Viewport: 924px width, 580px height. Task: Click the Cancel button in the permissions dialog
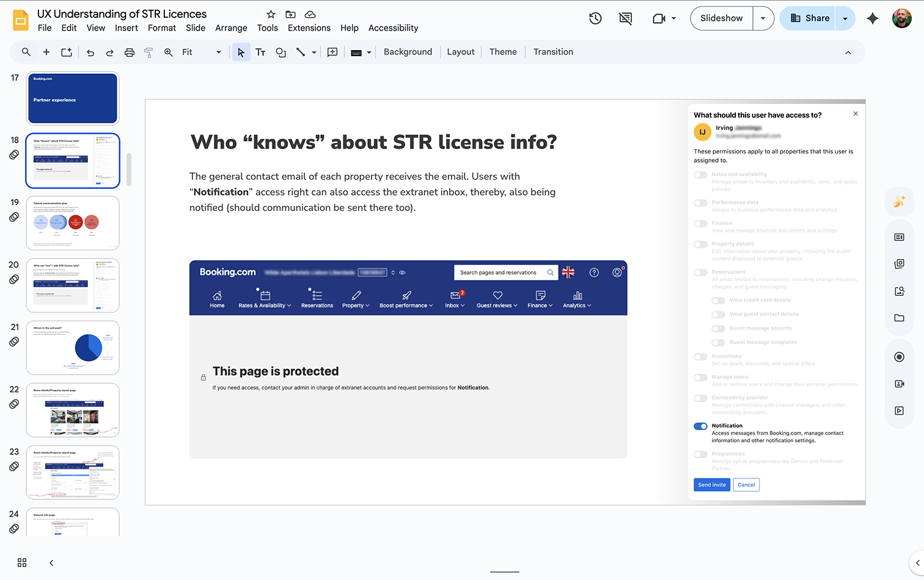click(x=746, y=484)
